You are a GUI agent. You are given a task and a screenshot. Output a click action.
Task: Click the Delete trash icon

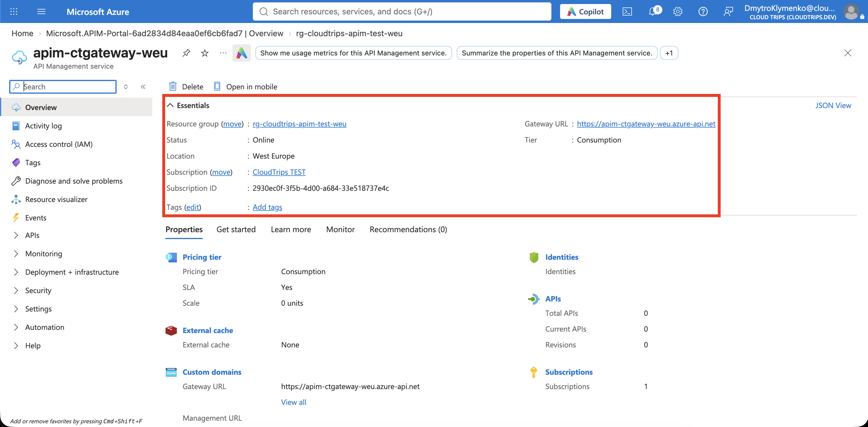point(173,86)
